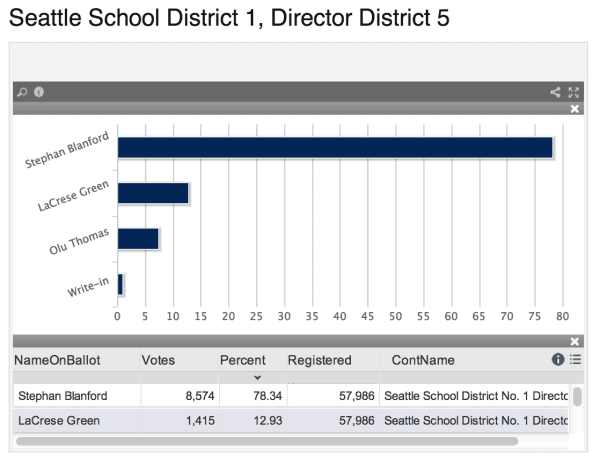600x459 pixels.
Task: Close the bar chart panel
Action: 575,108
